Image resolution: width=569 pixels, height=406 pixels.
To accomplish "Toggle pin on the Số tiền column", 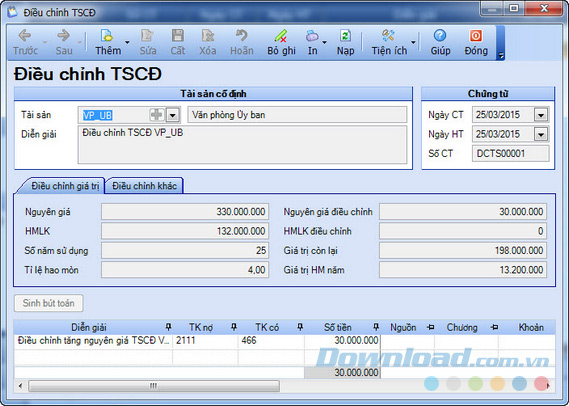I will (x=376, y=327).
